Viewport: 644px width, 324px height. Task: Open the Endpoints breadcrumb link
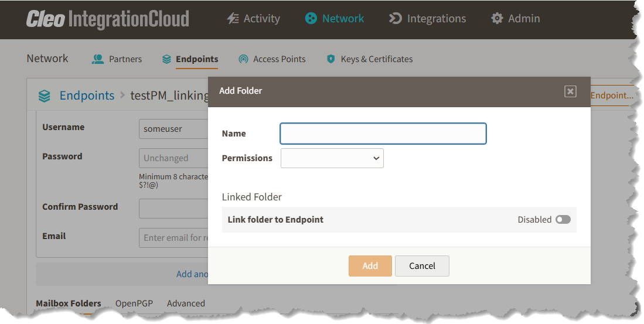coord(87,96)
